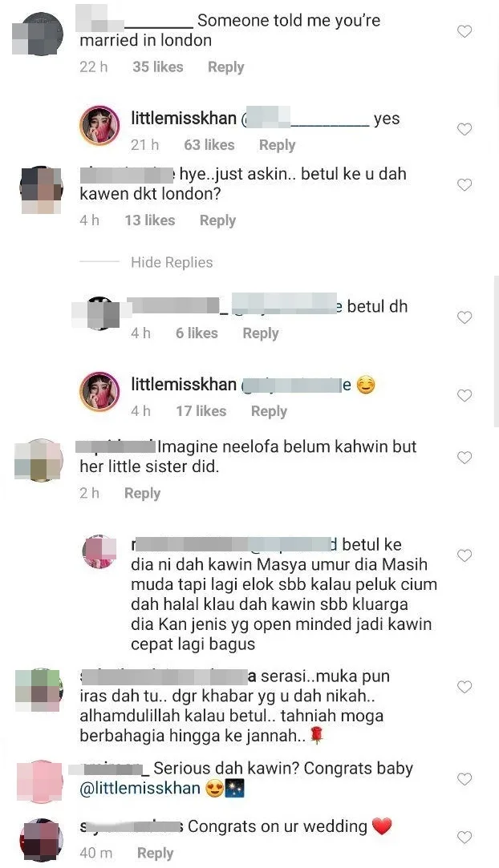
Task: Like the 'Serious dah kawin?' comment
Action: click(x=465, y=779)
